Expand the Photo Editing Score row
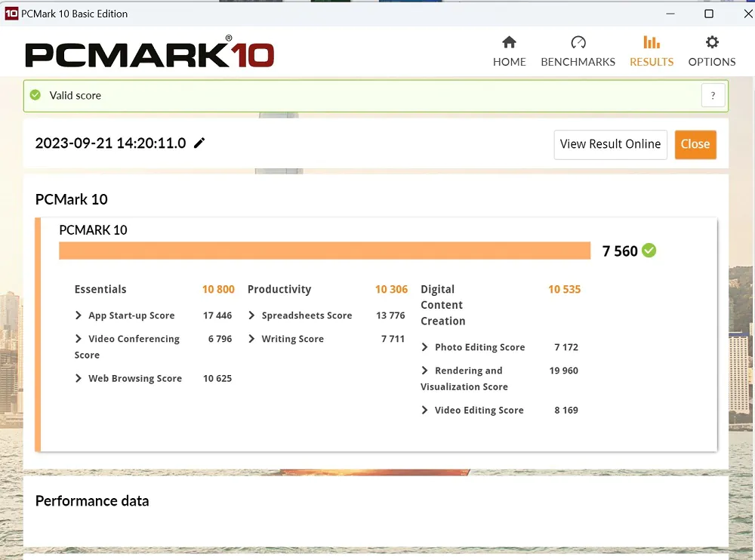 pyautogui.click(x=424, y=346)
